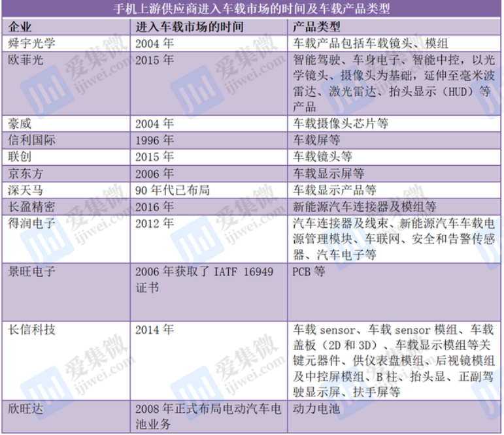Click the 得润电子 product description with 汽车连接器及线束
Screen dimensions: 504x435
(394, 239)
